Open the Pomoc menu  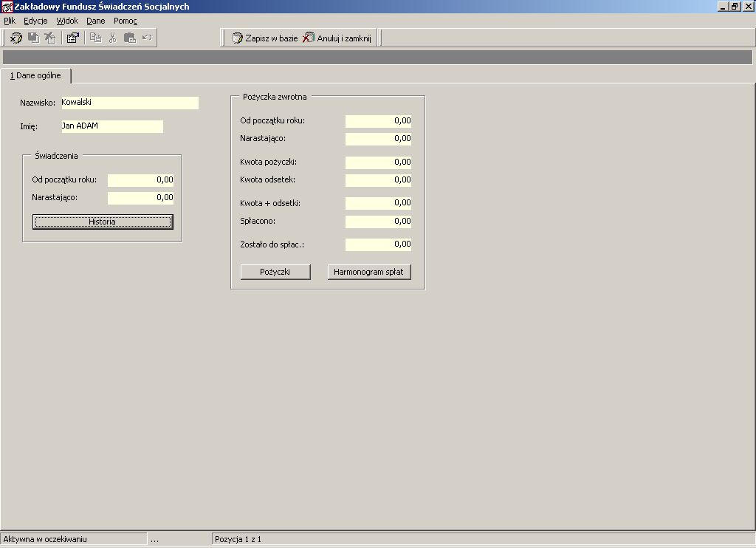click(126, 21)
